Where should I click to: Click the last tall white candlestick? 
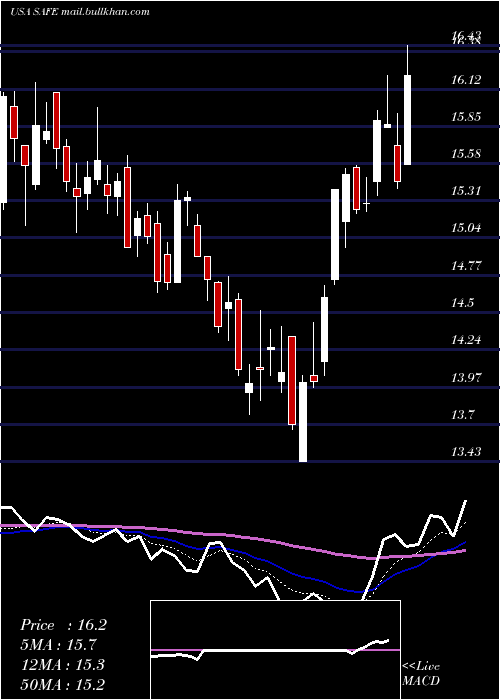click(x=408, y=120)
